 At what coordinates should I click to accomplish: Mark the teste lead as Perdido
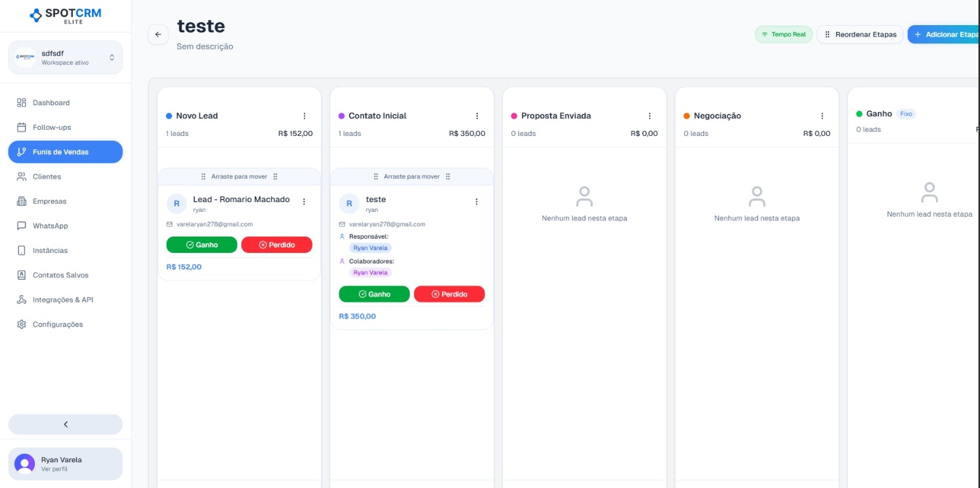coord(449,295)
